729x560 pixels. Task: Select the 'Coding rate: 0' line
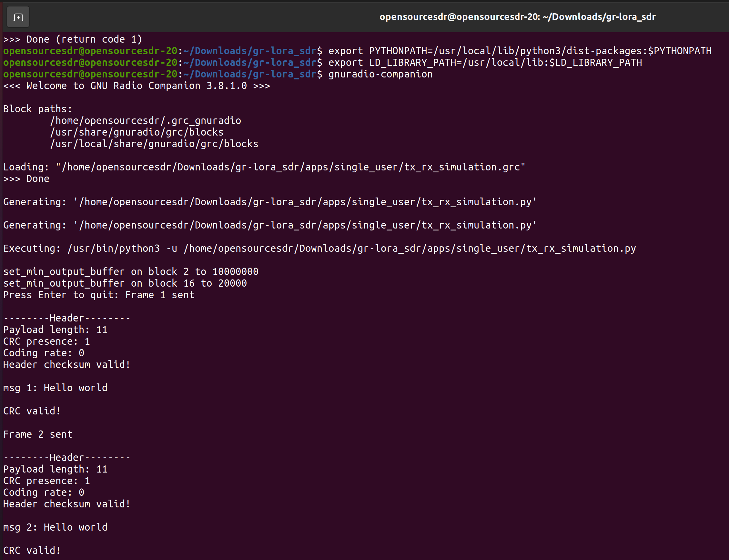[x=43, y=353]
